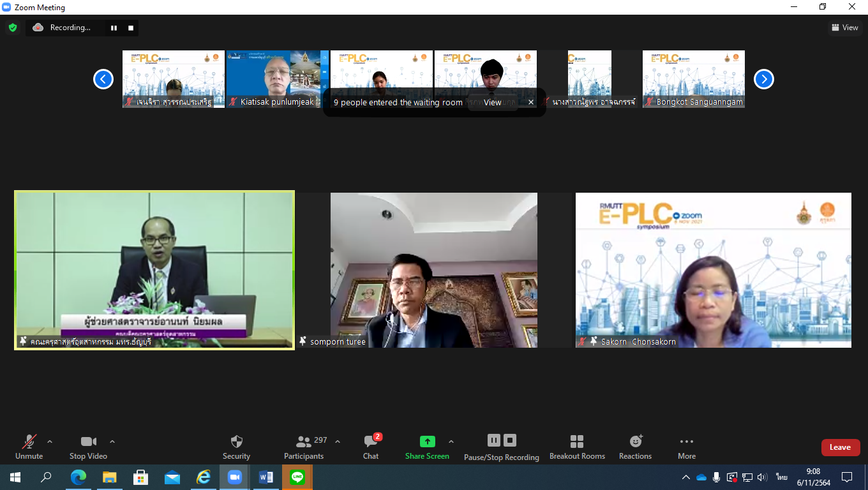Select Bongkot Sanguanngam video thumbnail
This screenshot has height=490, width=868.
pos(694,79)
